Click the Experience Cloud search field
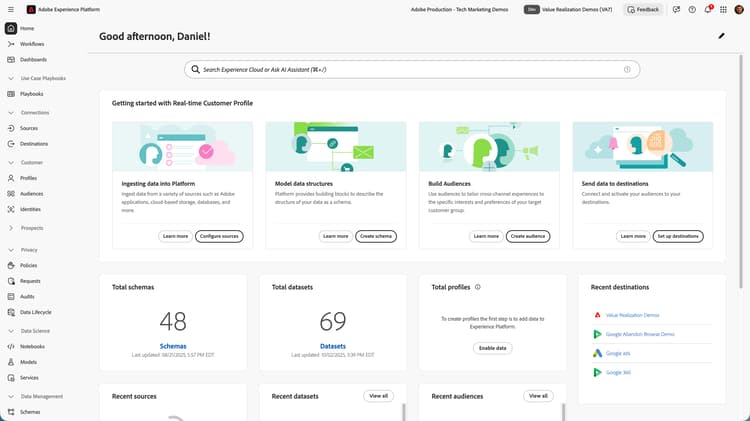 pyautogui.click(x=412, y=69)
